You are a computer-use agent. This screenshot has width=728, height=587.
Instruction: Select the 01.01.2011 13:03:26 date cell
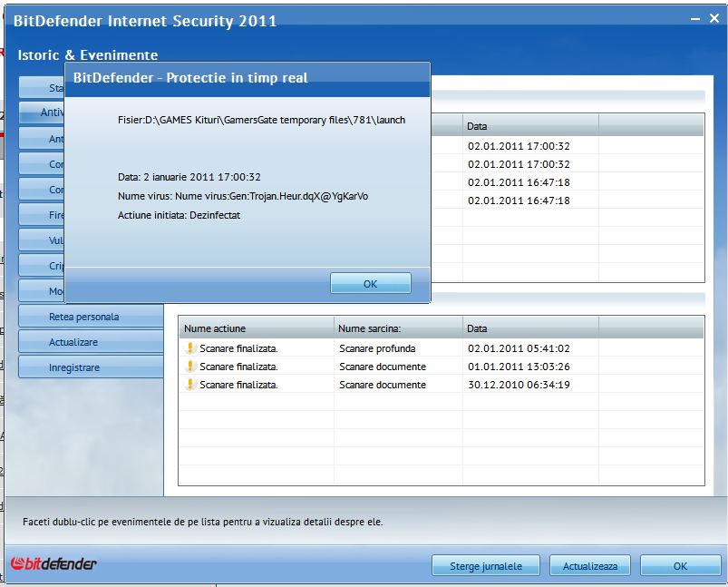pos(519,367)
